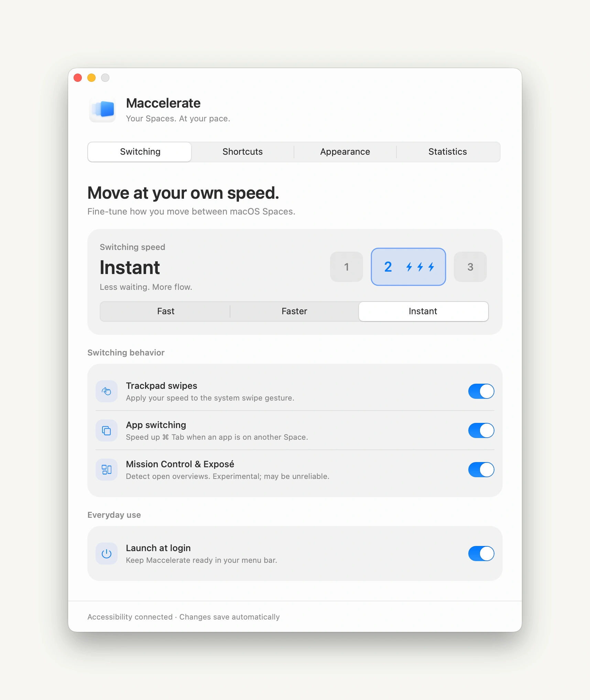Click the 'Switching behavior' section header
This screenshot has width=590, height=700.
click(126, 353)
